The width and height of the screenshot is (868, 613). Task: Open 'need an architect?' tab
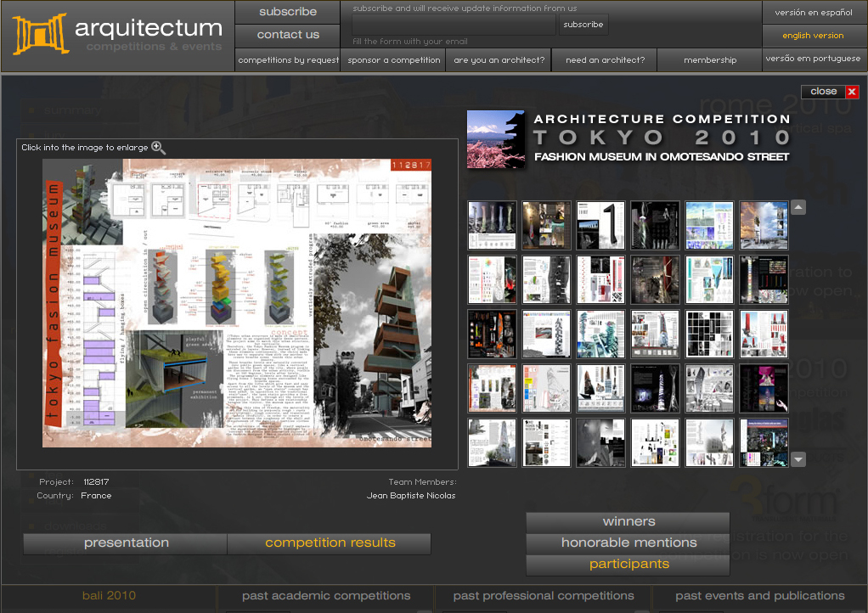pyautogui.click(x=605, y=59)
